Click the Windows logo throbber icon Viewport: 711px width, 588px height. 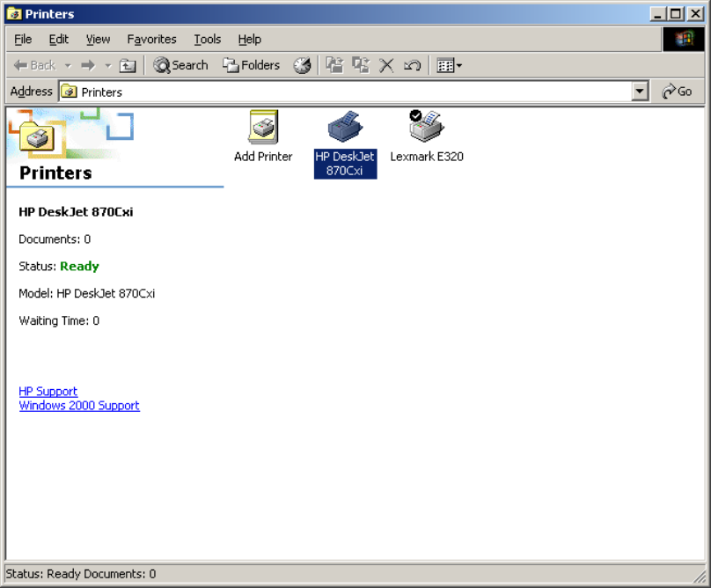pos(684,39)
